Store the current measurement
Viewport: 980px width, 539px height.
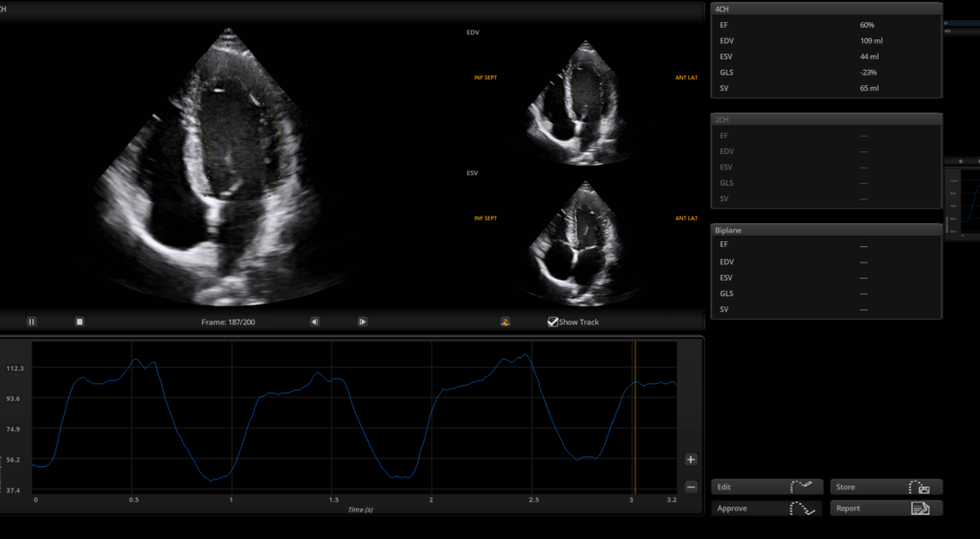pos(886,486)
